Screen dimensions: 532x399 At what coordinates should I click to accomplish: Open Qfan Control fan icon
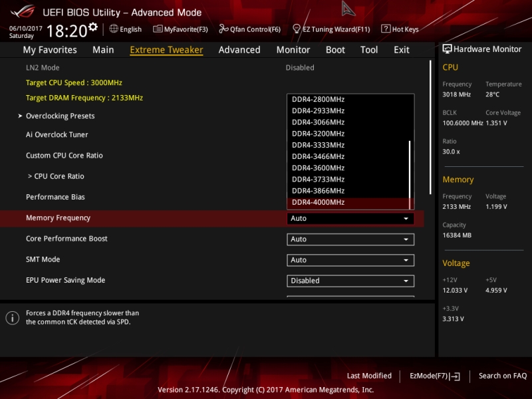point(223,29)
